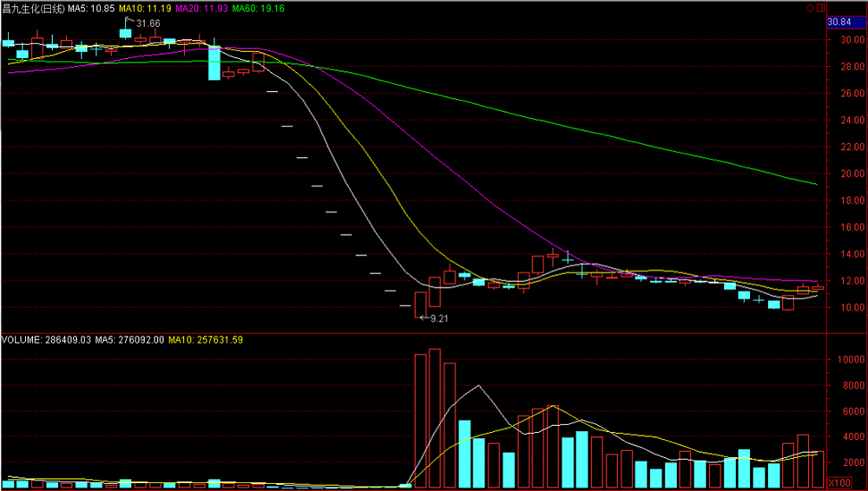Select the MA10: 11.19 indicator label
The image size is (868, 491).
146,9
